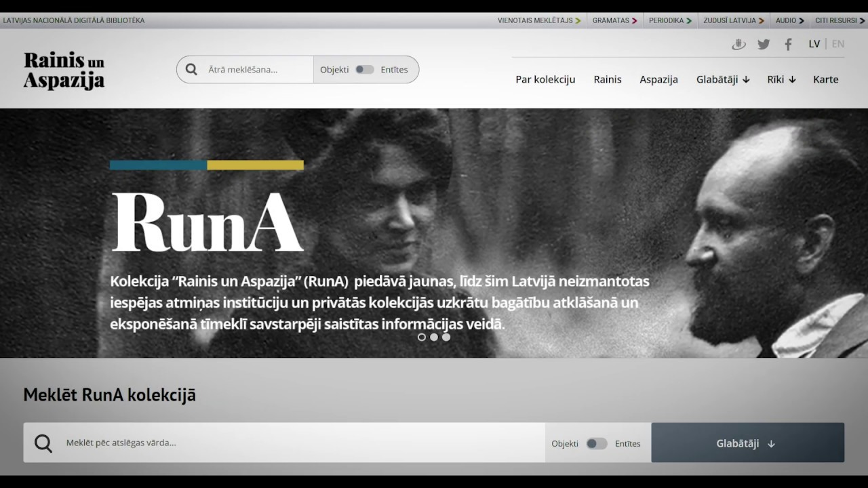
Task: Open Periodika link in top bar
Action: pos(670,20)
